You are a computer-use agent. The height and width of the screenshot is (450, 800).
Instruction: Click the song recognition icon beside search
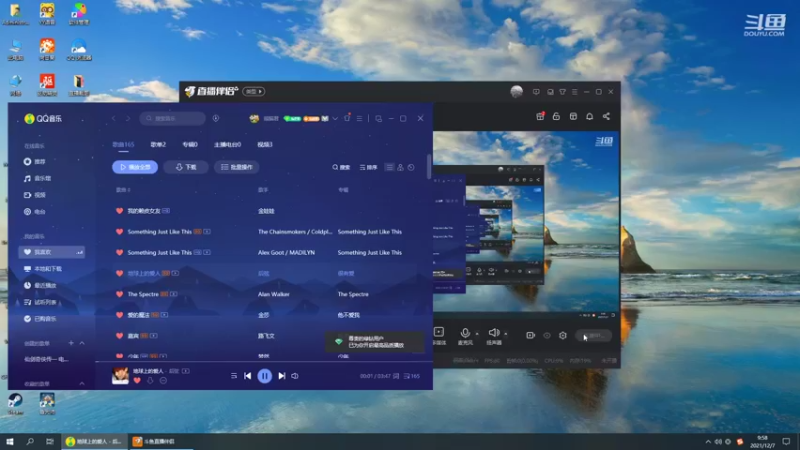tap(216, 118)
